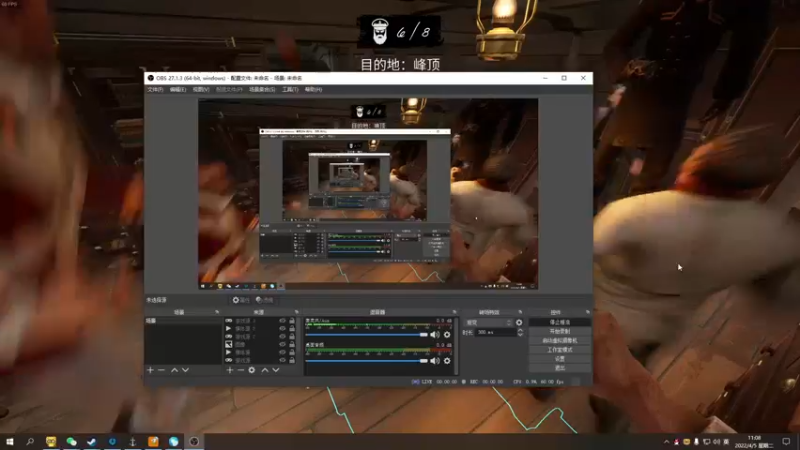Screen dimensions: 800x450
Task: Click the 开始录制 button
Action: pyautogui.click(x=560, y=332)
